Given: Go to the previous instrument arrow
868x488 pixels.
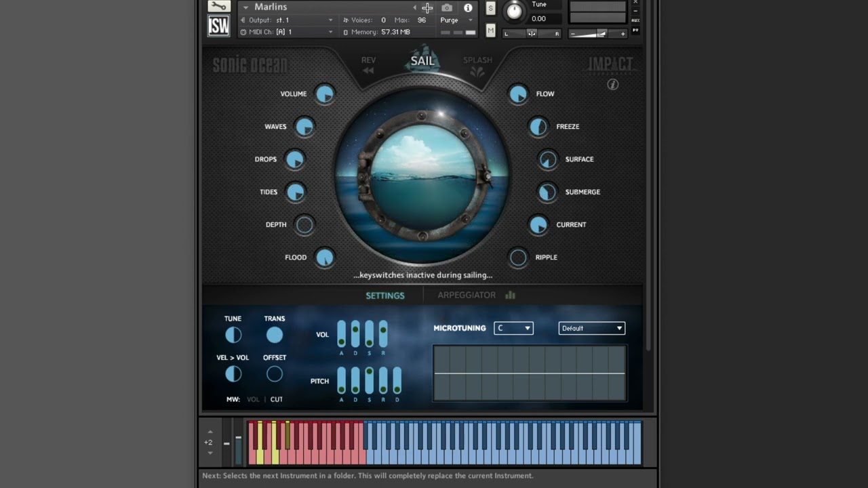Looking at the screenshot, I should (x=415, y=7).
